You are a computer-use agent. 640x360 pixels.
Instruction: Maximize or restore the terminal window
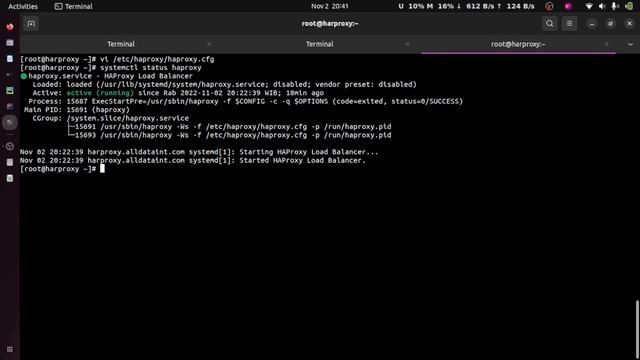point(611,24)
